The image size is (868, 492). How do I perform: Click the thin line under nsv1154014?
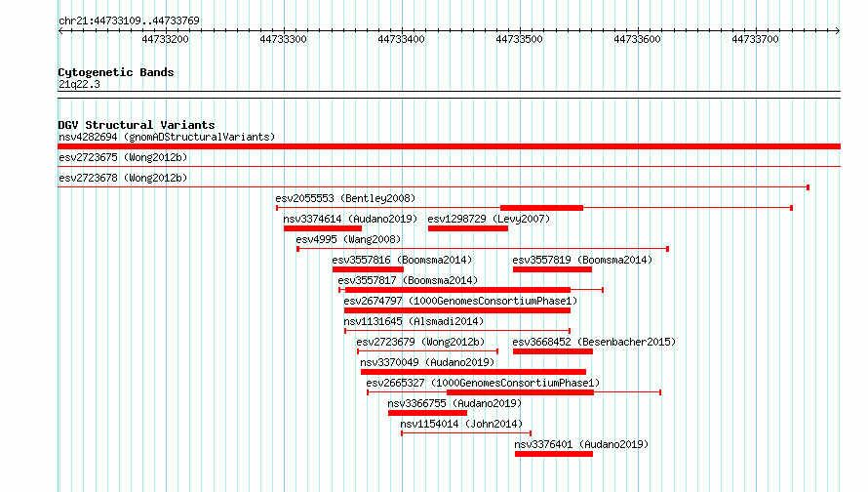[x=466, y=433]
